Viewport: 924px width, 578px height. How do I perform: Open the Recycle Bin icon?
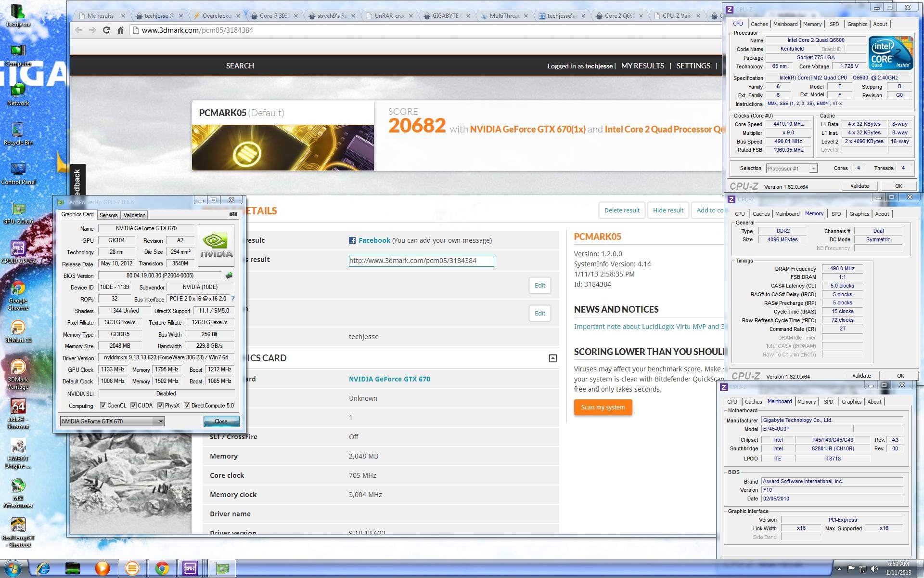[x=18, y=133]
